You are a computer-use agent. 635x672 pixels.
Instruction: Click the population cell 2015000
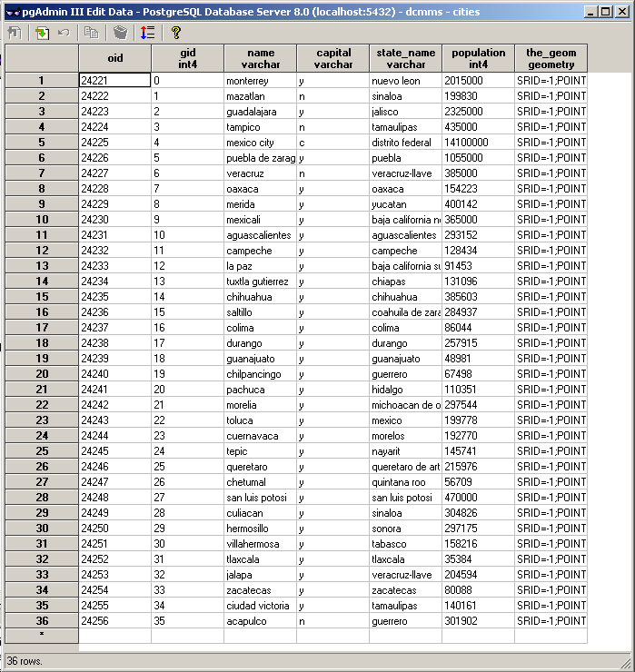click(x=478, y=81)
